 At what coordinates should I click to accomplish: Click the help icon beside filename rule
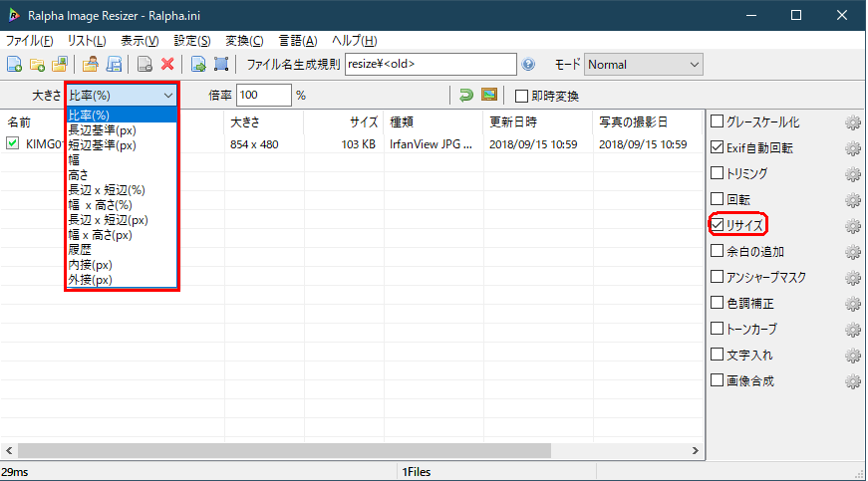[x=528, y=64]
